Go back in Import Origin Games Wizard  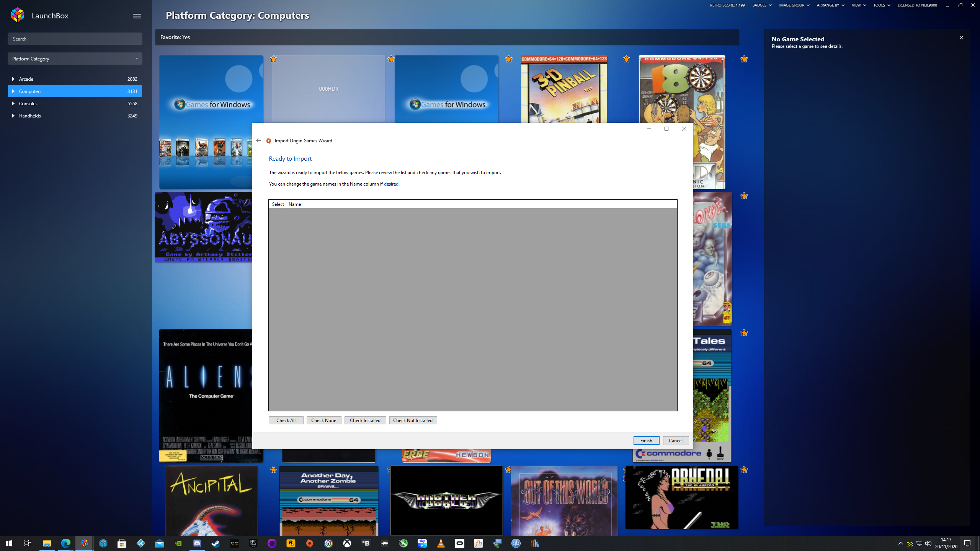coord(258,140)
